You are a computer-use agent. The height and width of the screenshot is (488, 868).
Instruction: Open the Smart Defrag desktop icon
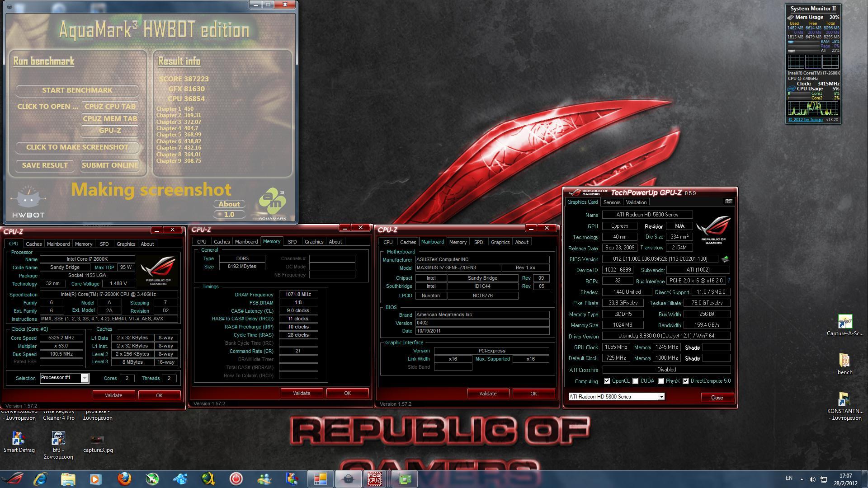pyautogui.click(x=19, y=441)
